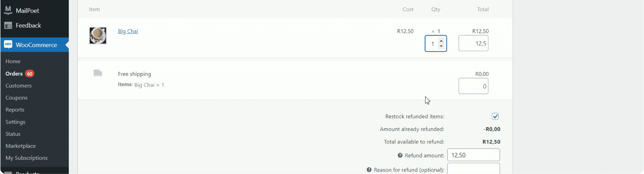The height and width of the screenshot is (174, 644).
Task: Click the Feedback form icon
Action: [x=8, y=26]
